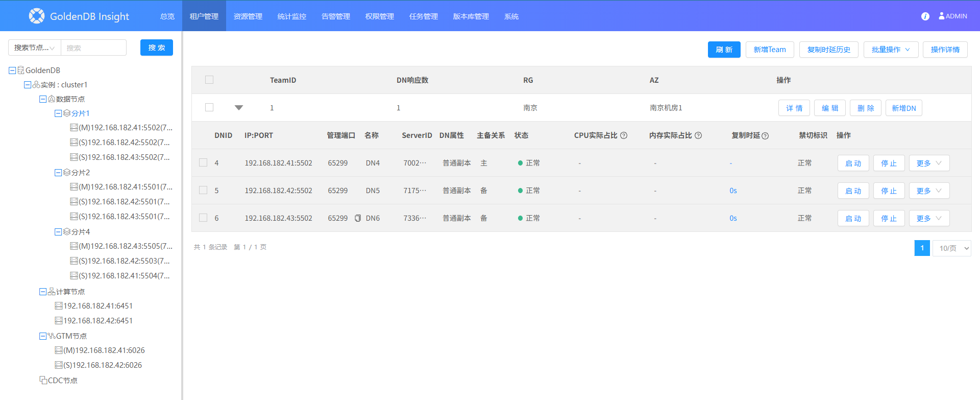The image size is (980, 400).
Task: Open the 10/页 page size dropdown
Action: [951, 248]
